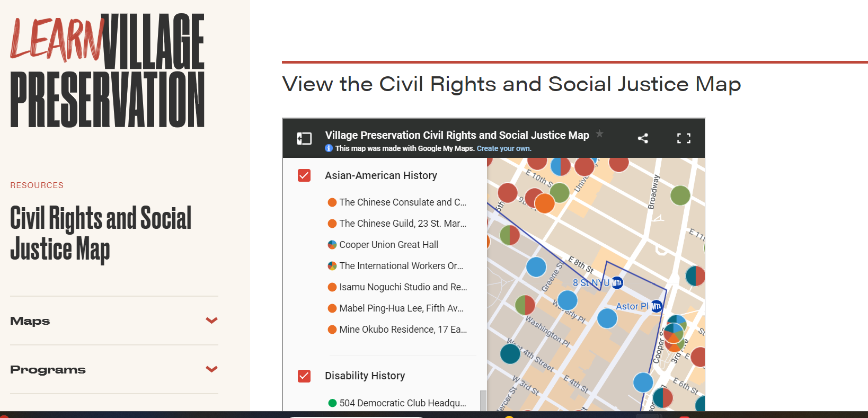Select Cooper Union Great Hall entry
The image size is (868, 418).
tap(389, 245)
